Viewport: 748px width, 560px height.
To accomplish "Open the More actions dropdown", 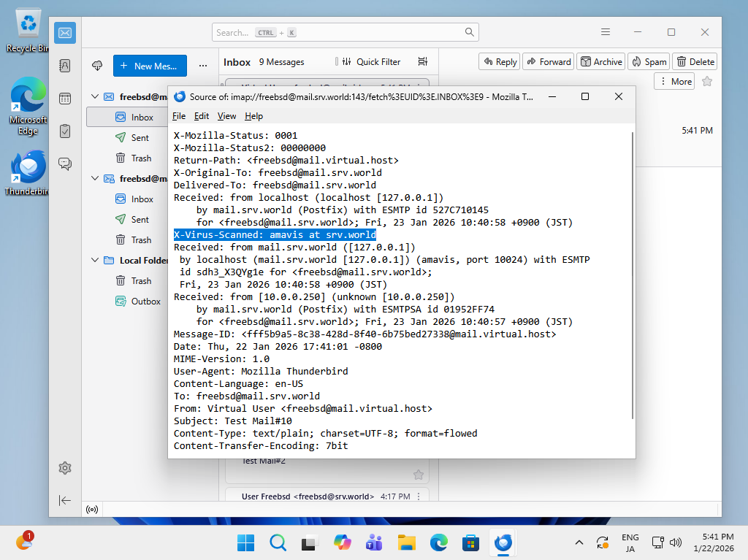I will (x=674, y=82).
